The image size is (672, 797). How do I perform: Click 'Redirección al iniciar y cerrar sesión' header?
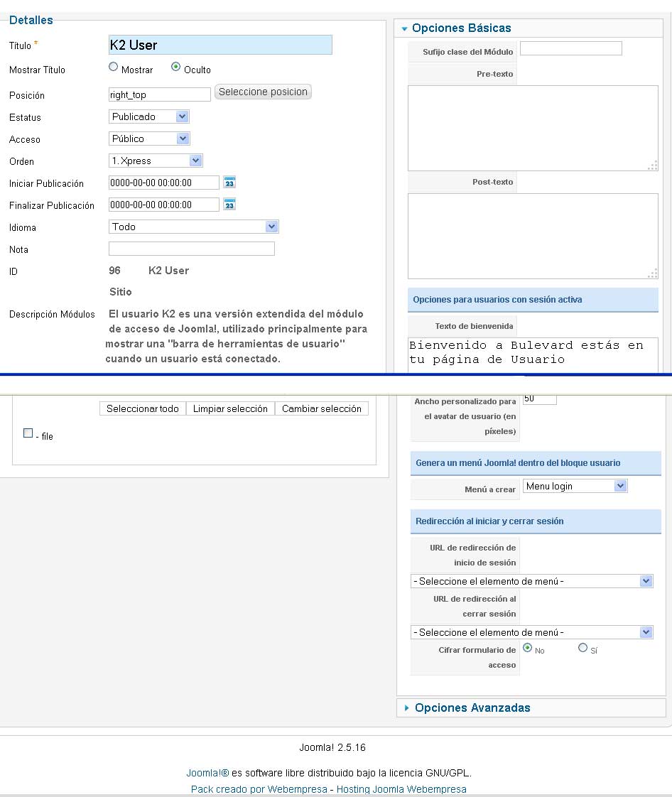click(536, 521)
